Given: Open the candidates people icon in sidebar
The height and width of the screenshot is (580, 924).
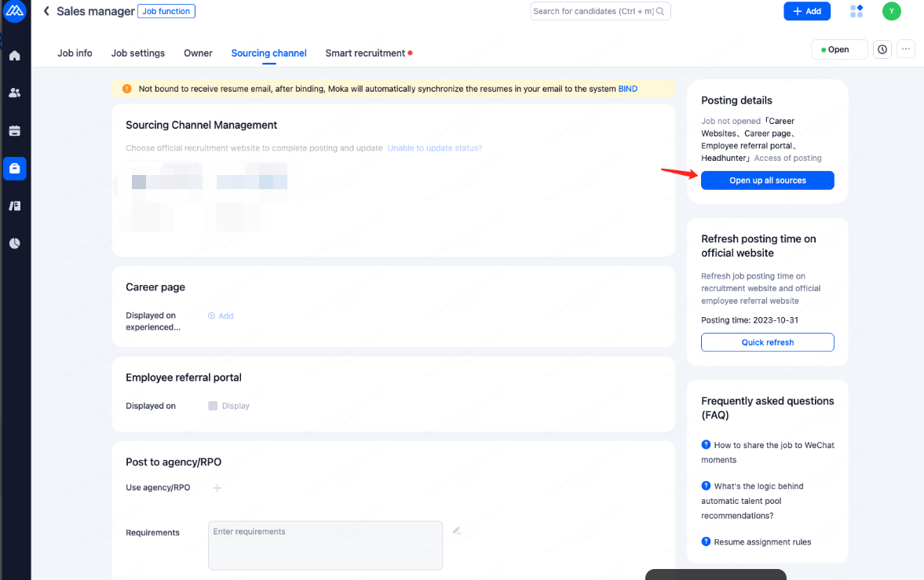Looking at the screenshot, I should (x=15, y=93).
